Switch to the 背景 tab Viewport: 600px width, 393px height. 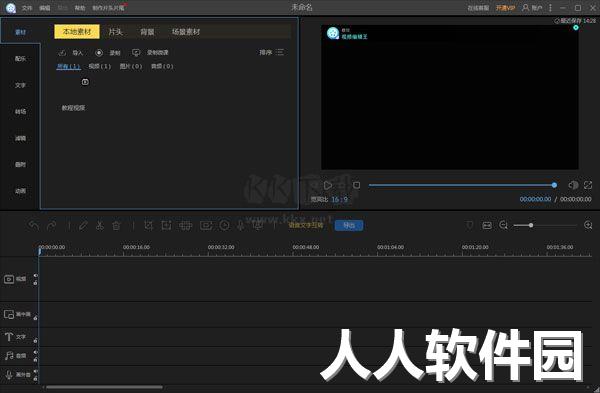[x=147, y=32]
